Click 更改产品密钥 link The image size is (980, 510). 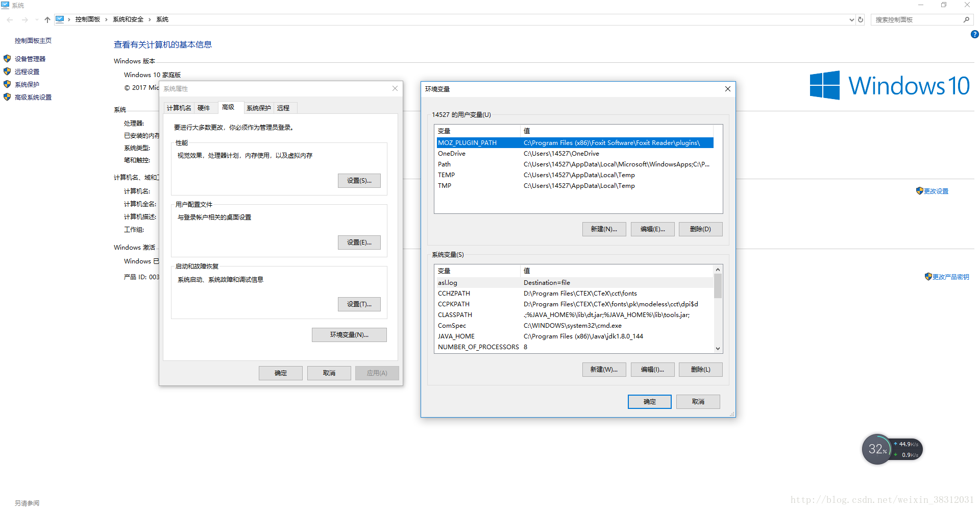951,277
